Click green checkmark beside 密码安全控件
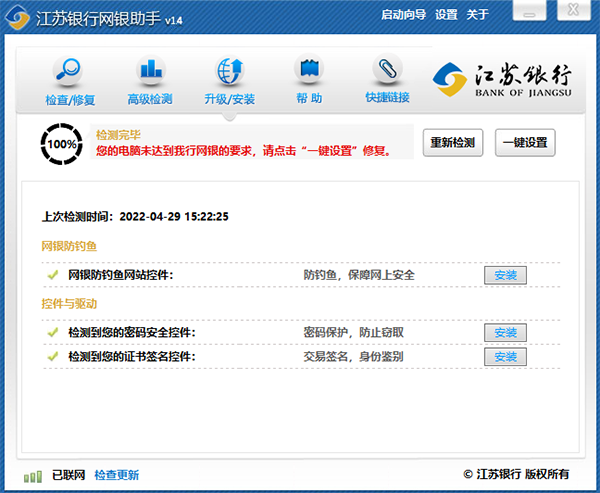Screen dimensions: 600x493 53,332
